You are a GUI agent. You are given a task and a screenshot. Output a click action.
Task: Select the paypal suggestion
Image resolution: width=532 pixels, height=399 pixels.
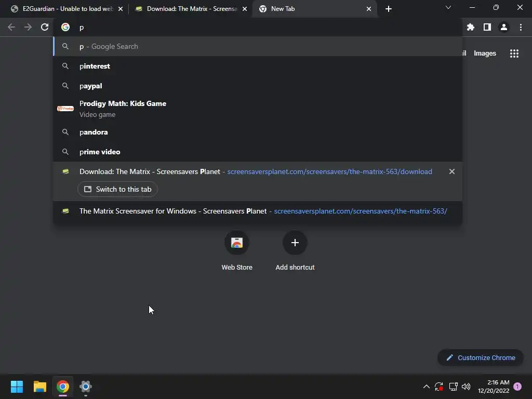(258, 86)
